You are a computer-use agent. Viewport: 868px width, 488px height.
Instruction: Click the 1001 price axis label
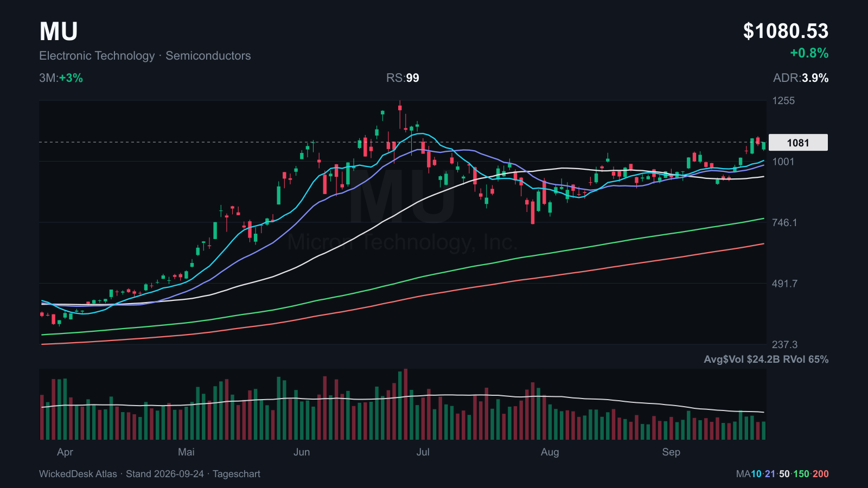pyautogui.click(x=783, y=162)
